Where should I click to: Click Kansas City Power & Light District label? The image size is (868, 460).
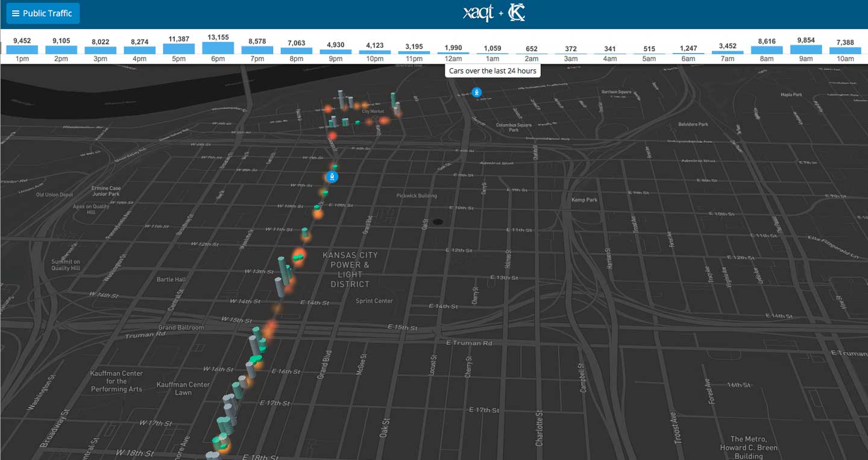click(350, 269)
